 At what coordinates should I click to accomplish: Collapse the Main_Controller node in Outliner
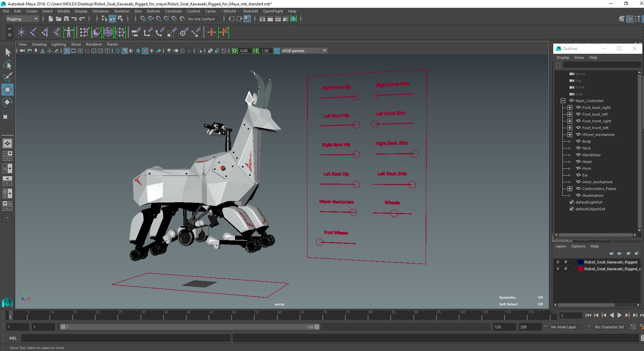click(x=563, y=101)
